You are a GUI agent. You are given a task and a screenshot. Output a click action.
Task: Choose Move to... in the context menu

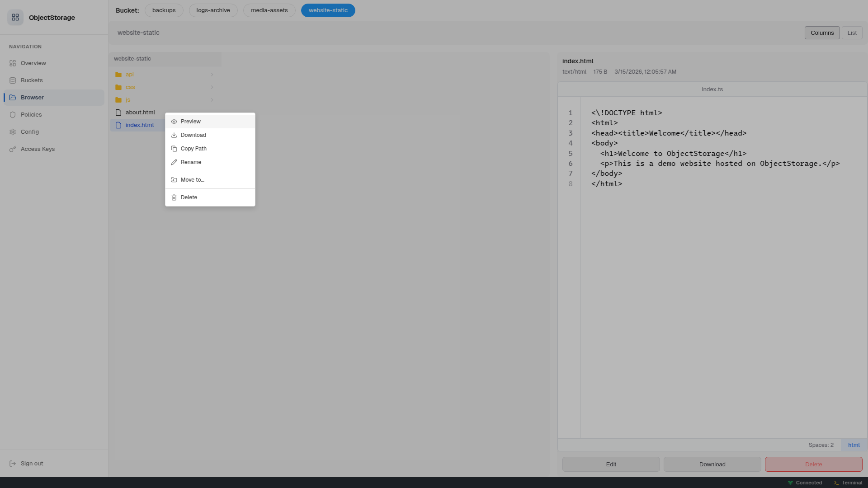(192, 179)
